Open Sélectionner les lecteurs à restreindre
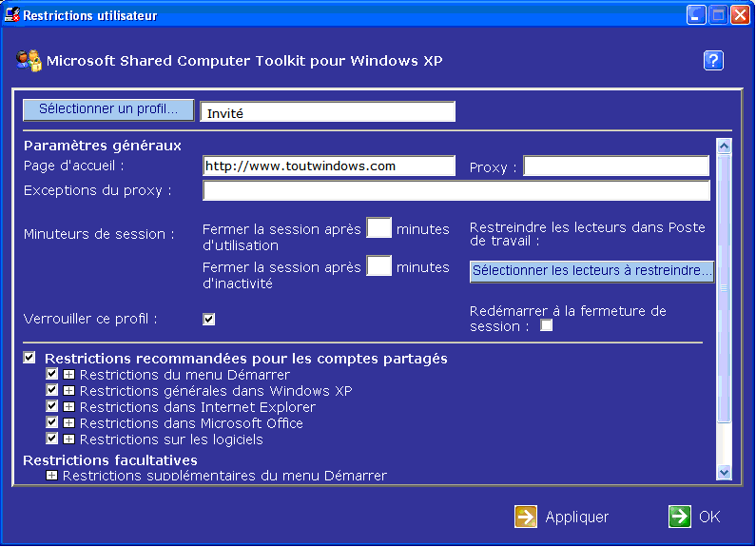The width and height of the screenshot is (756, 547). click(591, 271)
